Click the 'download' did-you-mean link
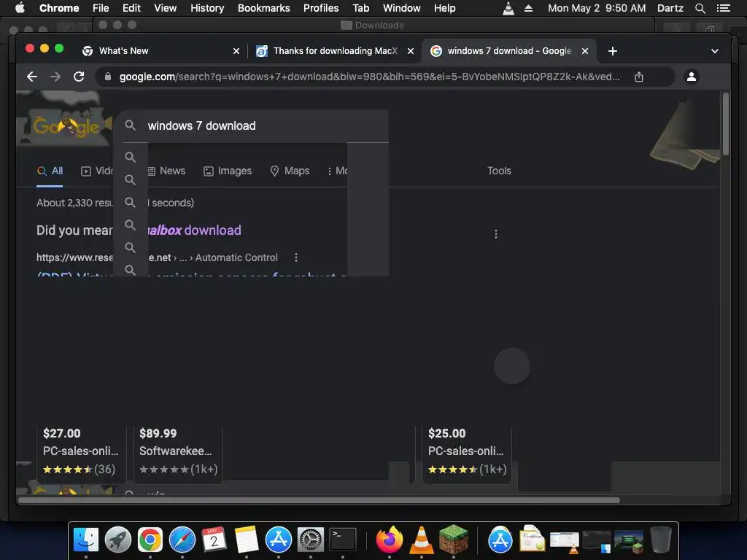Image resolution: width=747 pixels, height=560 pixels. click(212, 230)
